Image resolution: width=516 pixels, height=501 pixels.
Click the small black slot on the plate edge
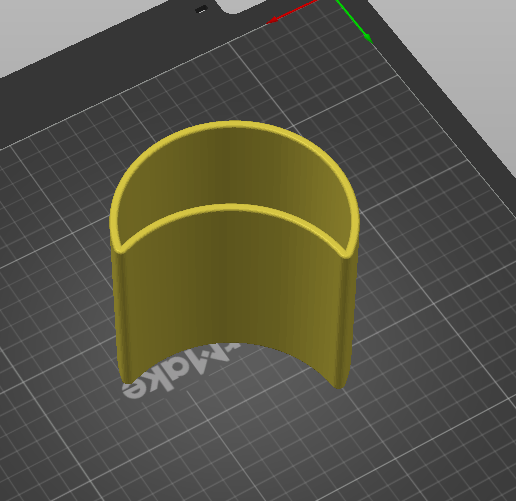[x=201, y=9]
